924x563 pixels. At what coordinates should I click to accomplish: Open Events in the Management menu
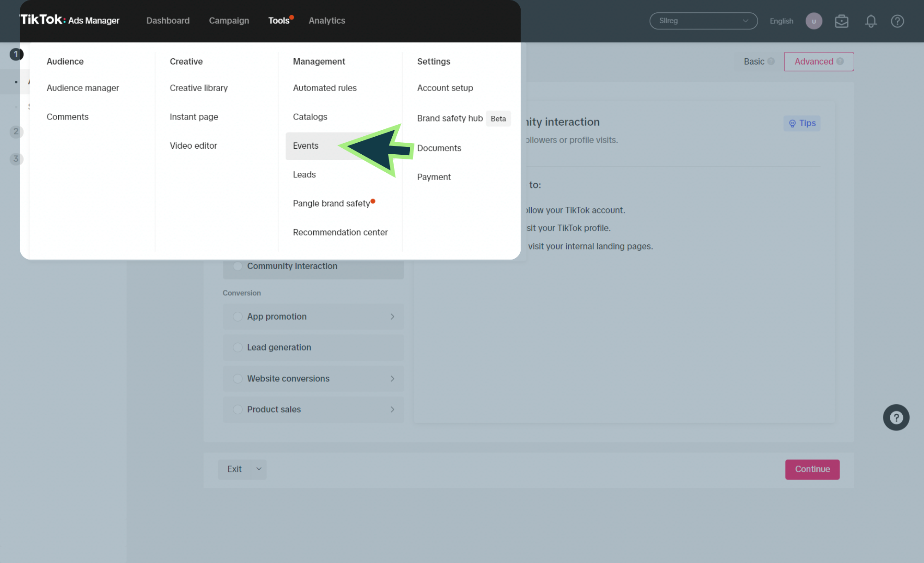tap(305, 145)
